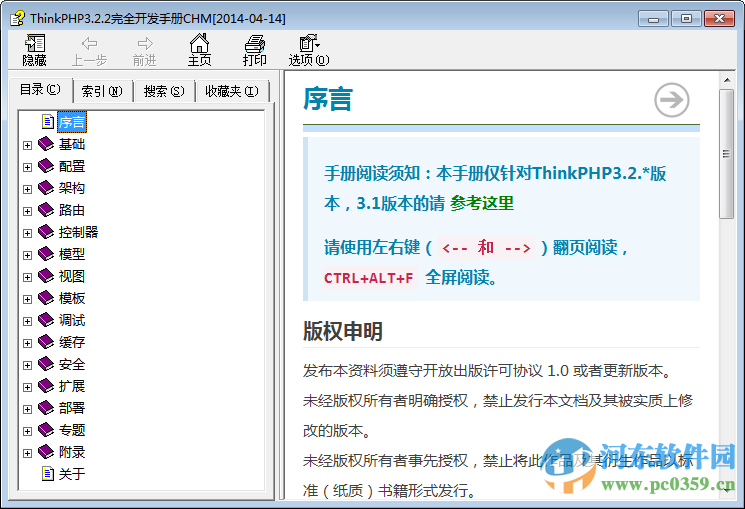Screen dimensions: 745x509
Task: Expand the 附录 tree node
Action: pyautogui.click(x=28, y=453)
